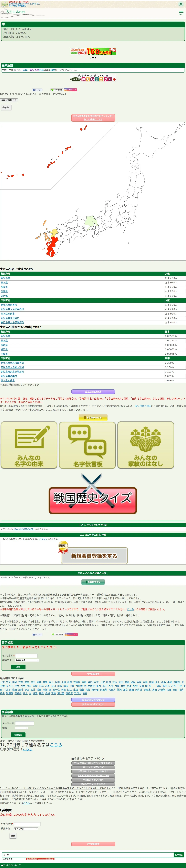Image resolution: width=186 pixels, height=868 pixels.
Task: Open みんなの名字の由来 tile
Action: pos(29,445)
